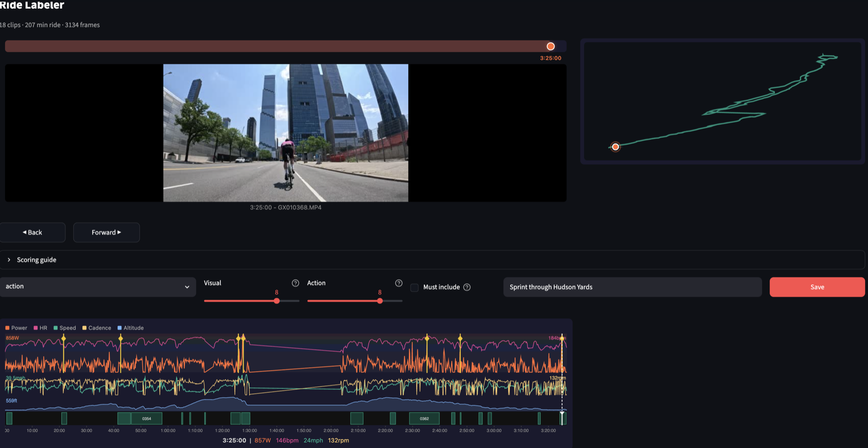The image size is (868, 448).
Task: Open the Must include help icon
Action: tap(467, 287)
